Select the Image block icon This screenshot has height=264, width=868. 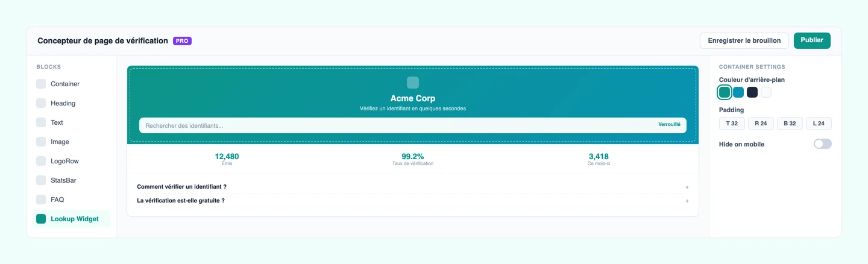coord(41,142)
